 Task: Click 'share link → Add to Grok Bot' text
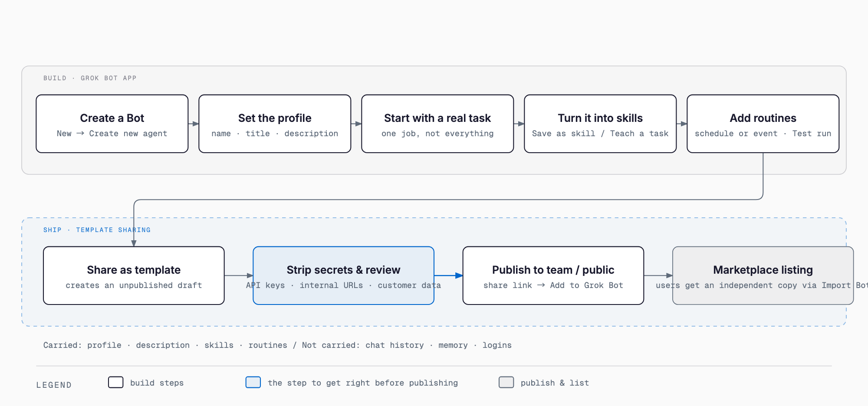553,285
